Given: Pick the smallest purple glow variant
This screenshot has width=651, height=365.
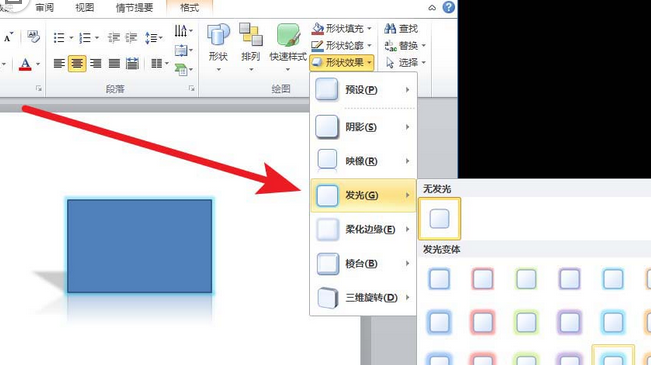Looking at the screenshot, I should pyautogui.click(x=570, y=279).
